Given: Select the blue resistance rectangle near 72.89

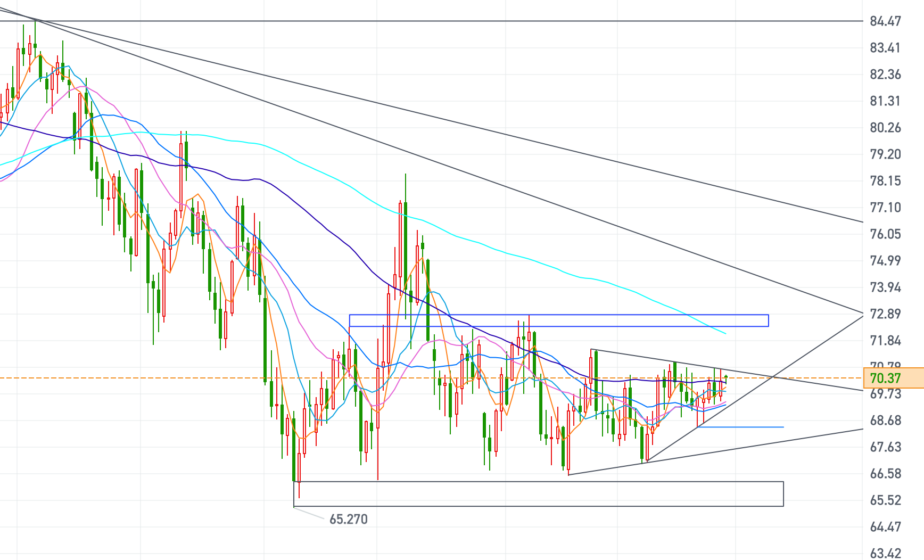Looking at the screenshot, I should (559, 315).
